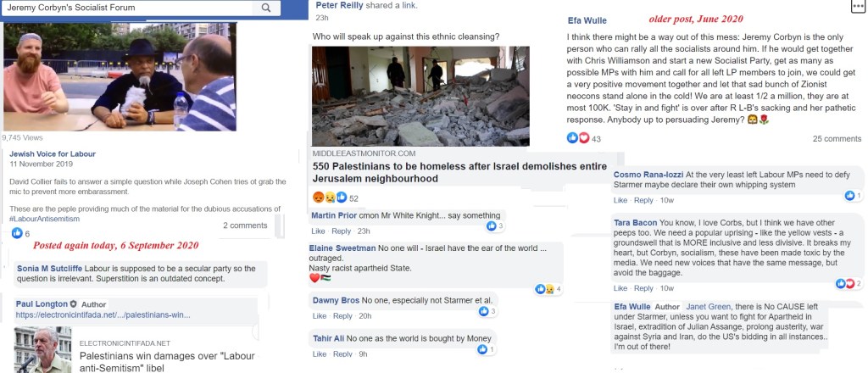Click the search magnifier icon

coord(265,8)
